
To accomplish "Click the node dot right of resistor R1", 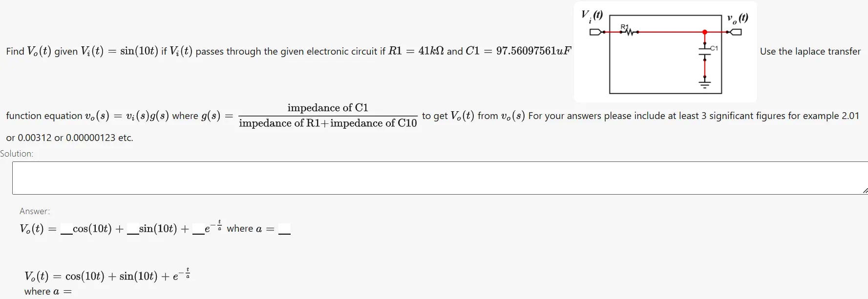I will pyautogui.click(x=638, y=32).
